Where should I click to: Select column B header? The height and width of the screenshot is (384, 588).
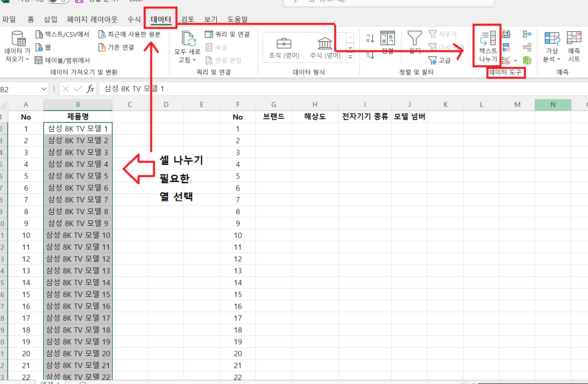(x=78, y=104)
